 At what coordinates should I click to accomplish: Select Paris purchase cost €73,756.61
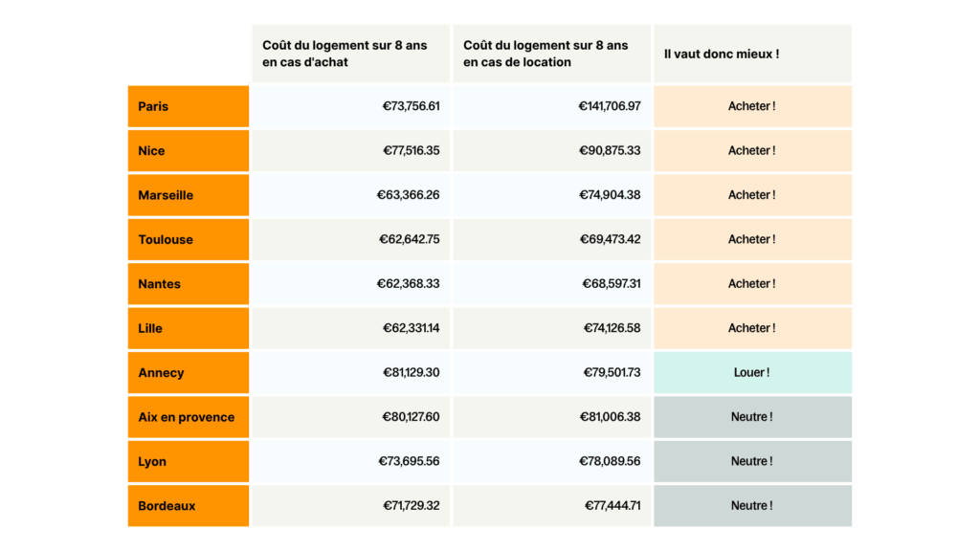(x=410, y=106)
